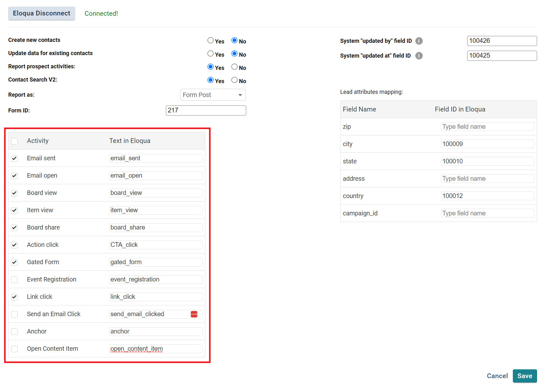Image resolution: width=544 pixels, height=392 pixels.
Task: Click the zip field name input
Action: coord(487,127)
